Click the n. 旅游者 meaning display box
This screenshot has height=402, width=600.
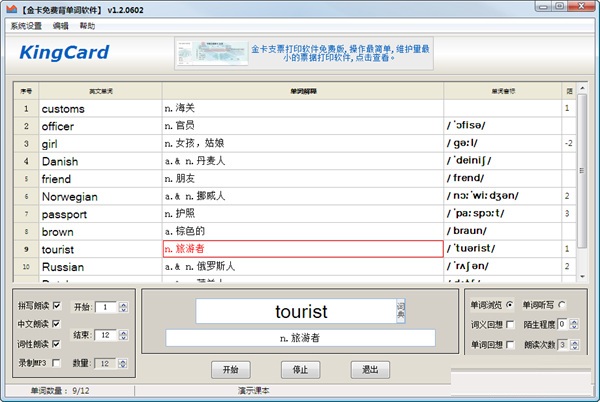(300, 338)
